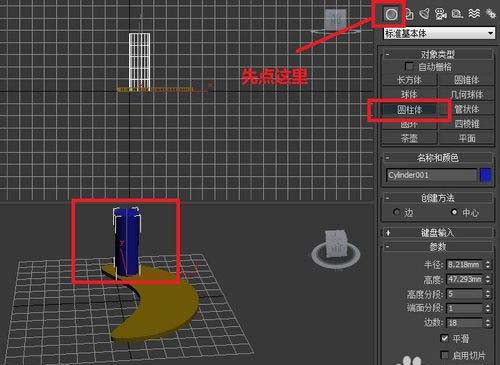Toggle the 自动栅格 checkbox
500x365 pixels.
pyautogui.click(x=409, y=66)
